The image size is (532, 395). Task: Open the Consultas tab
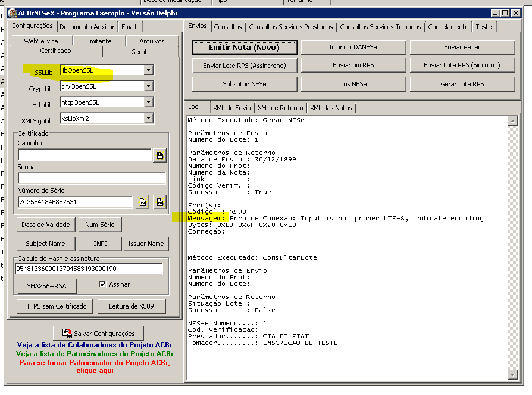[x=228, y=27]
